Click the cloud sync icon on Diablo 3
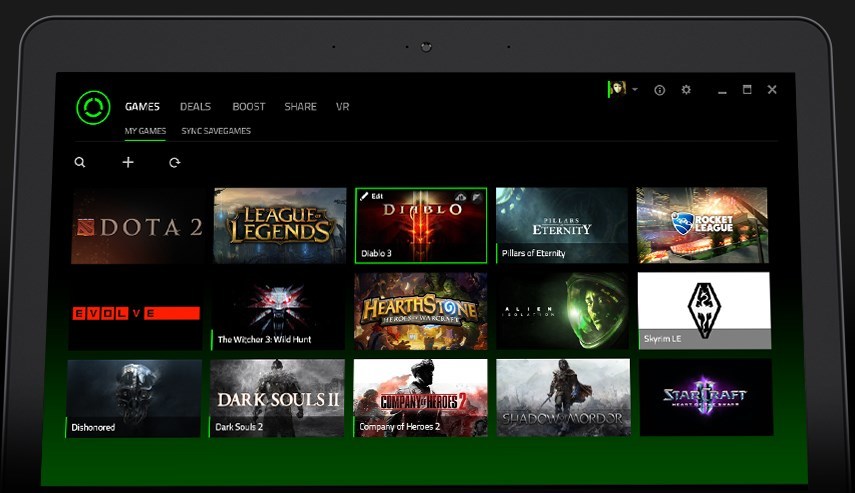The height and width of the screenshot is (493, 855). tap(461, 197)
